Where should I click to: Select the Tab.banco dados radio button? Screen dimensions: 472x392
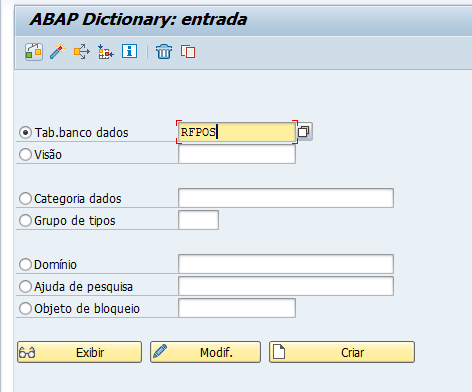point(25,132)
